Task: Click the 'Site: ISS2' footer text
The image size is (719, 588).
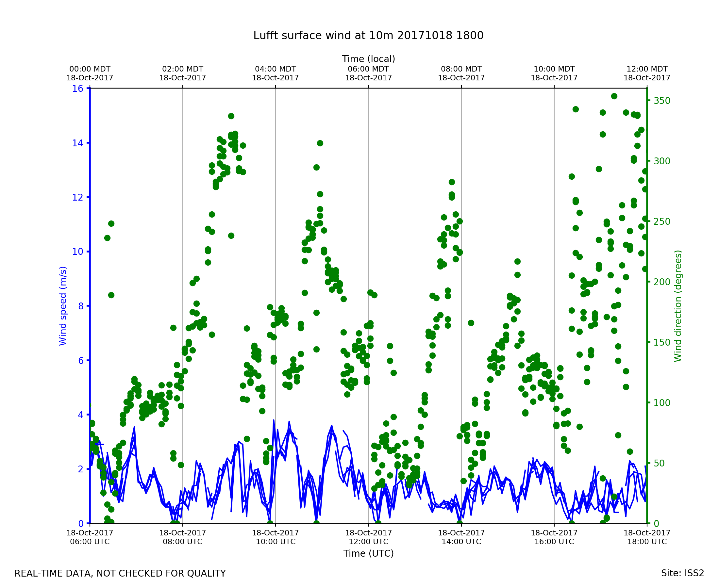Action: pos(682,573)
